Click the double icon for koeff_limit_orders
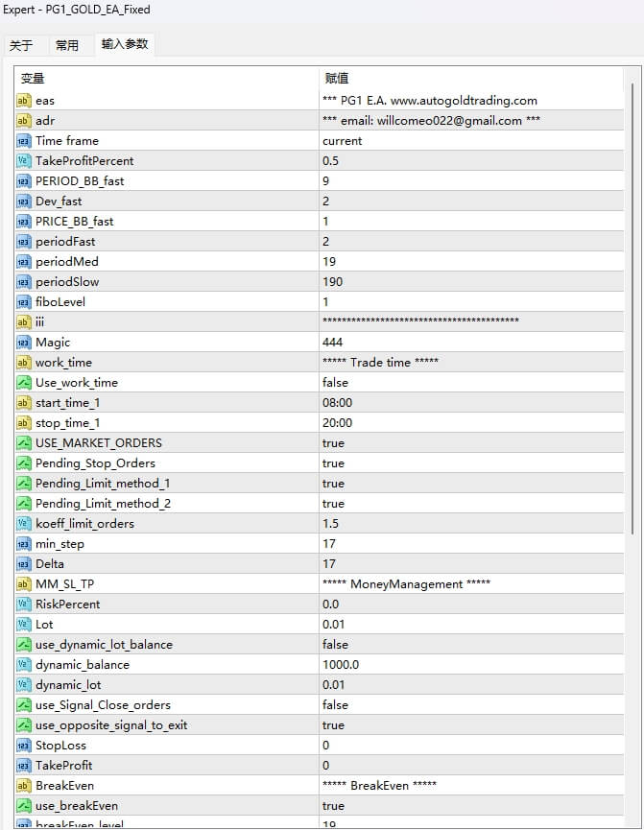The image size is (644, 830). click(23, 524)
